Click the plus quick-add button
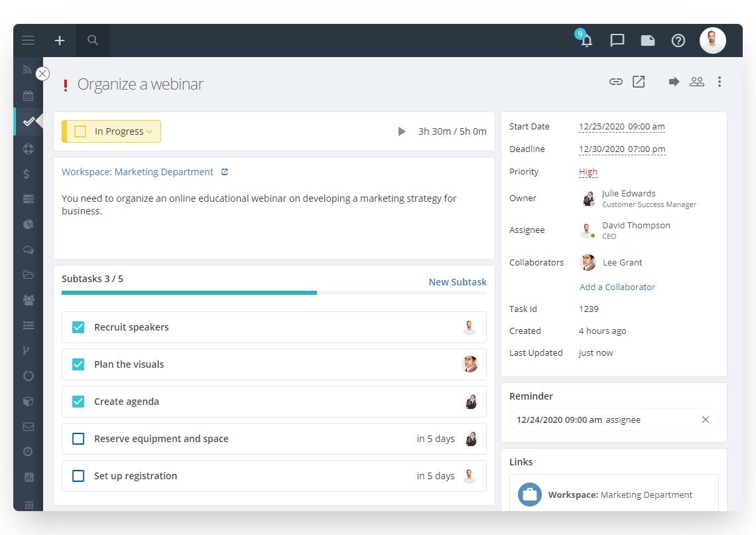 [59, 40]
